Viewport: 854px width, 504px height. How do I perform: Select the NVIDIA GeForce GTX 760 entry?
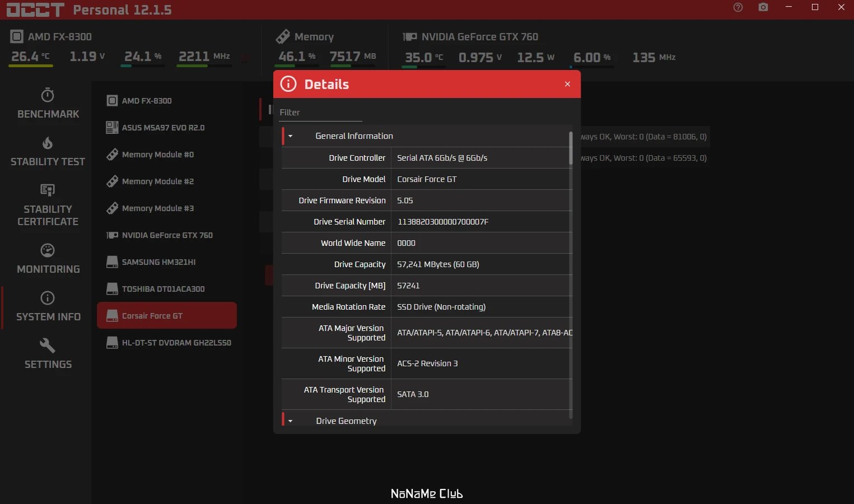point(167,235)
